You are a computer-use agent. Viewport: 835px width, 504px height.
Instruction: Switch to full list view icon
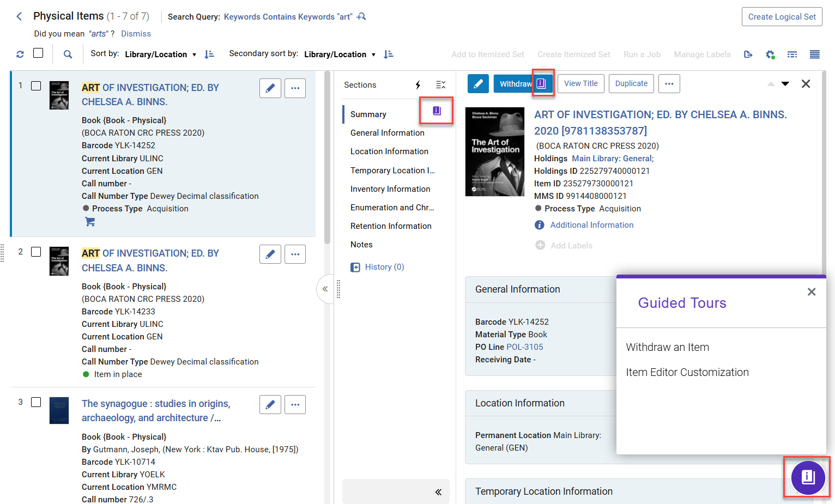click(x=815, y=54)
